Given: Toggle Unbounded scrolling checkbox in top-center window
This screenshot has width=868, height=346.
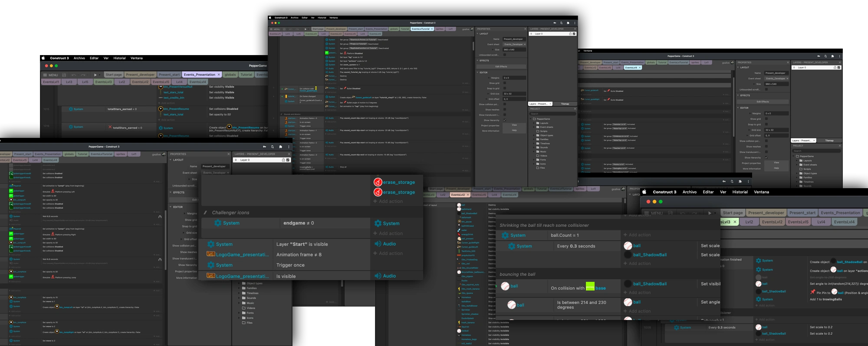Looking at the screenshot, I should [505, 55].
